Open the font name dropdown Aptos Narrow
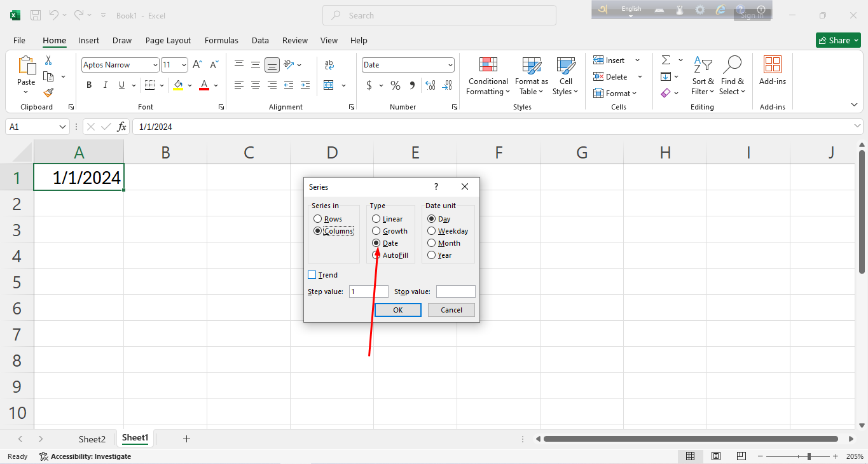868x464 pixels. pos(155,65)
